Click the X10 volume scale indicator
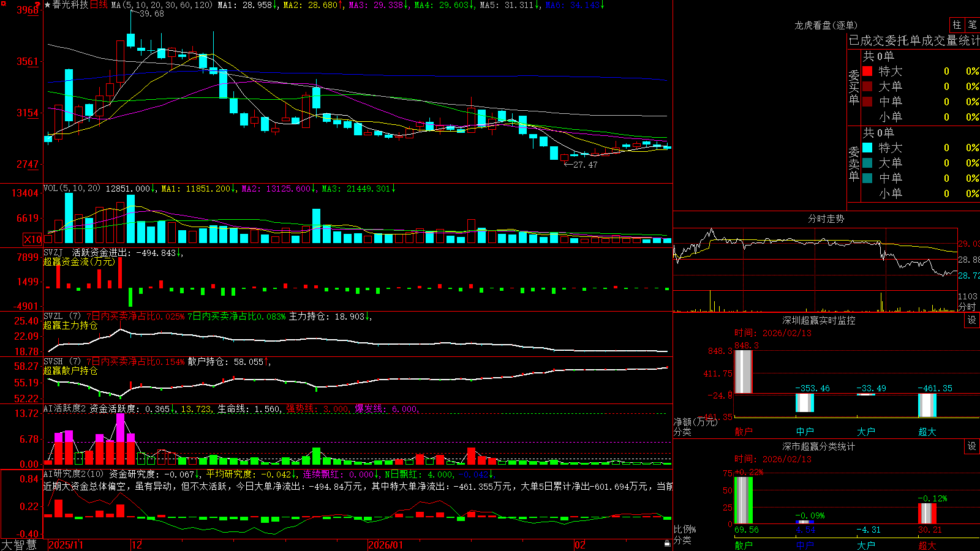 (x=32, y=239)
